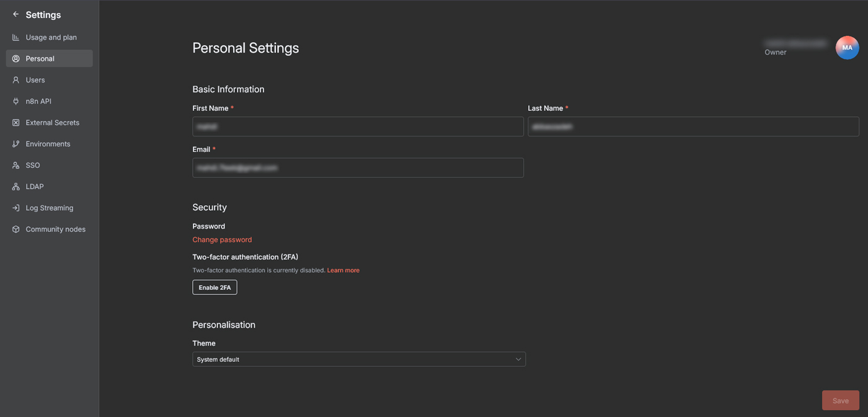Select Personal in the settings sidebar

coord(40,59)
